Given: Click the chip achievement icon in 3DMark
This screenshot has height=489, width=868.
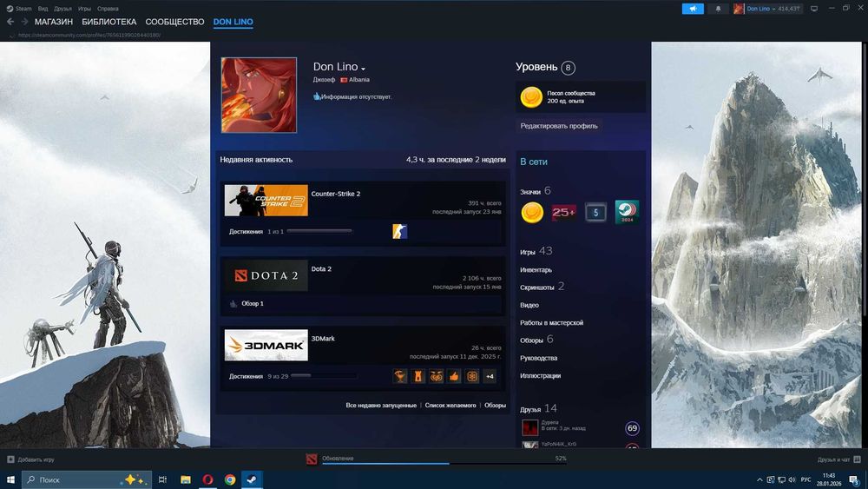Looking at the screenshot, I should point(471,376).
